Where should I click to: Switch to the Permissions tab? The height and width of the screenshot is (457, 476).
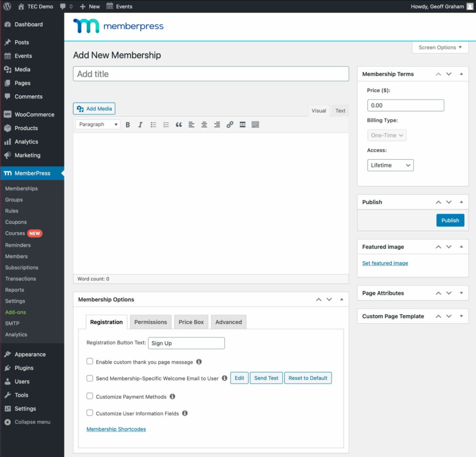[151, 322]
